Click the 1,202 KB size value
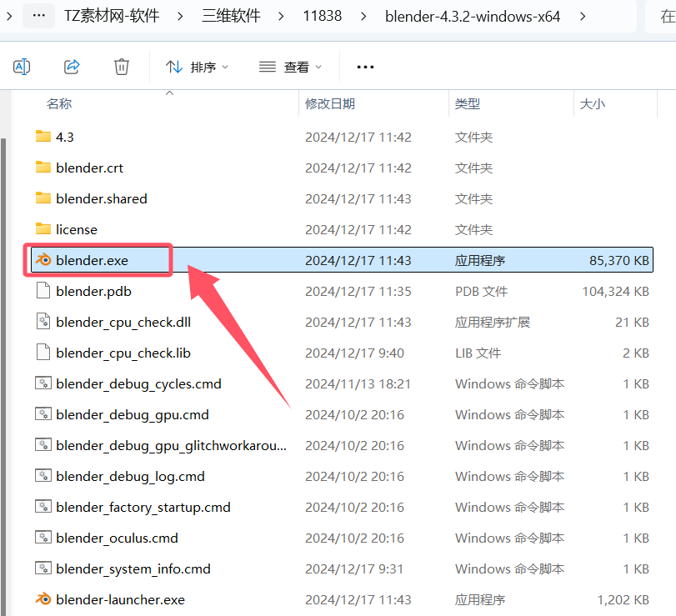Screen dimensions: 676x616 point(623,599)
